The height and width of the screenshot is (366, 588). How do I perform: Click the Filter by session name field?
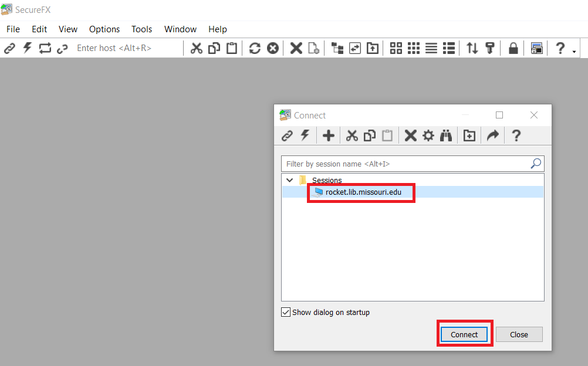[405, 164]
